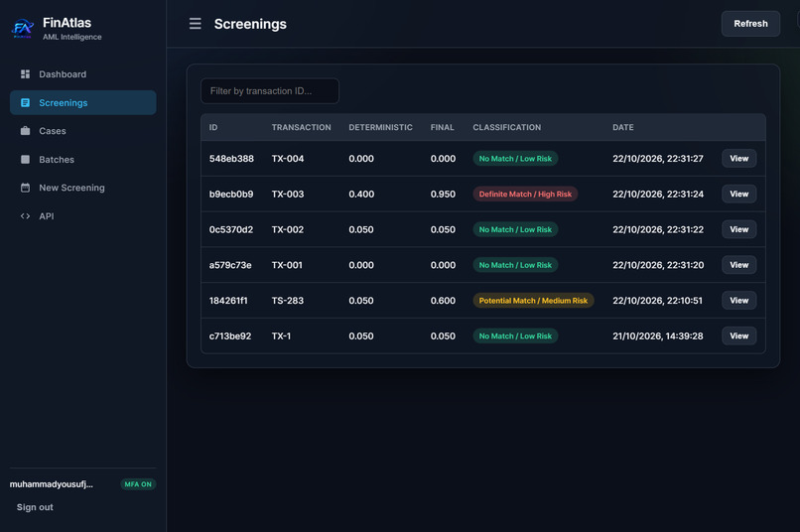Click deterministic score 0.400

pos(361,194)
